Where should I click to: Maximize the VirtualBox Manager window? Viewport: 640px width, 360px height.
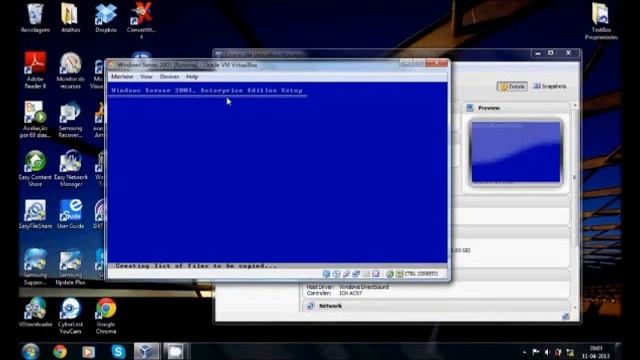[551, 53]
